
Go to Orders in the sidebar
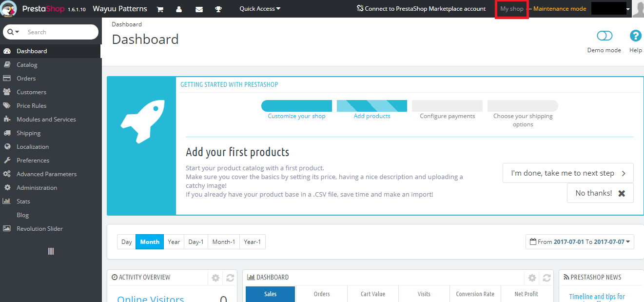coord(51,79)
